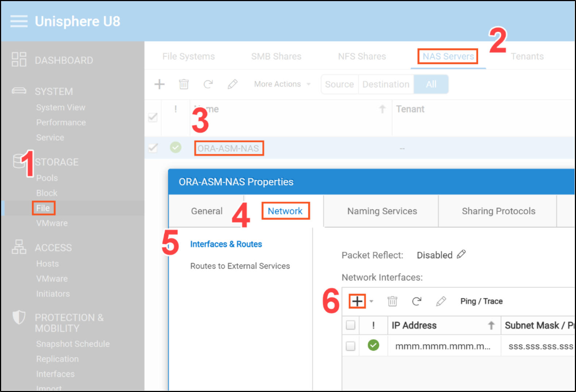The image size is (576, 392).
Task: Toggle select-all checkbox in NAS Servers header
Action: [153, 117]
